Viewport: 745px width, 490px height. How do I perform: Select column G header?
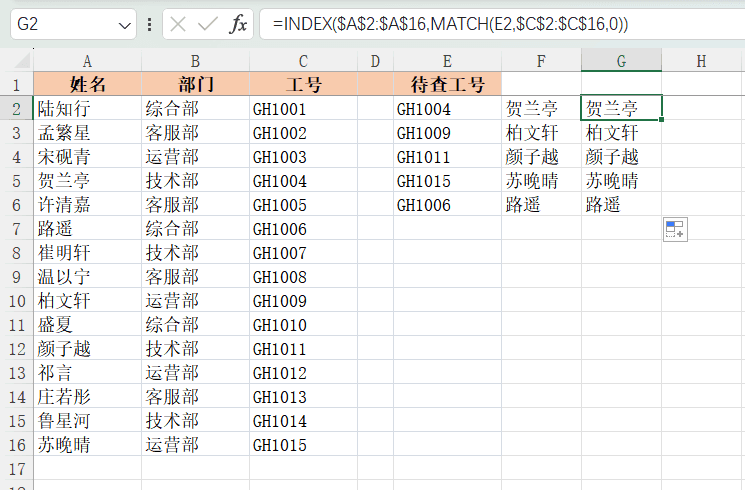(621, 61)
